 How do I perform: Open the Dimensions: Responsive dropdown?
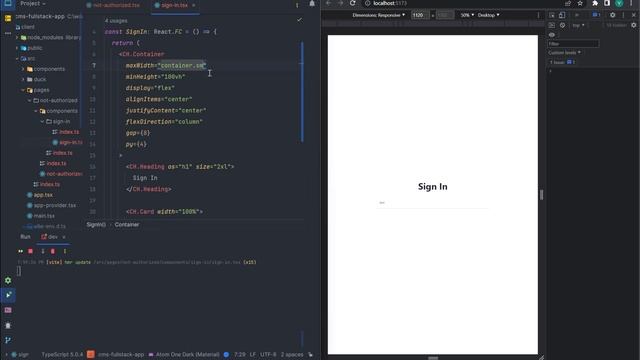point(379,15)
